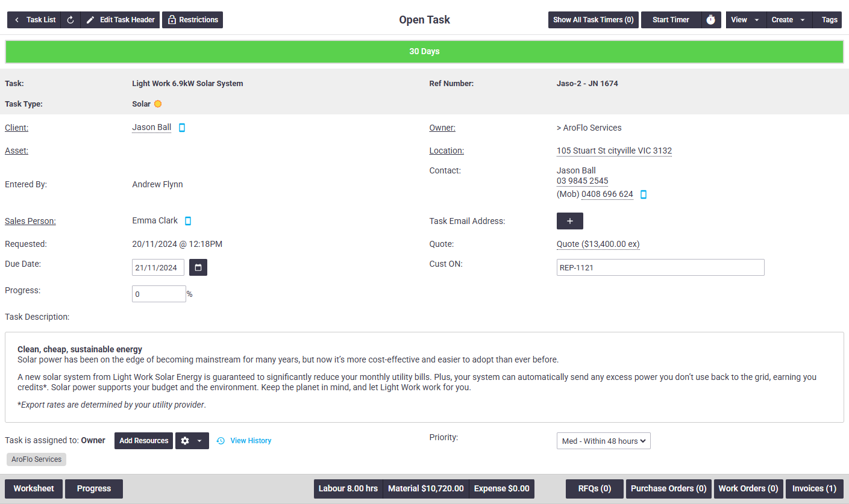Open Purchase Orders (0)
Image resolution: width=849 pixels, height=504 pixels.
pos(669,489)
